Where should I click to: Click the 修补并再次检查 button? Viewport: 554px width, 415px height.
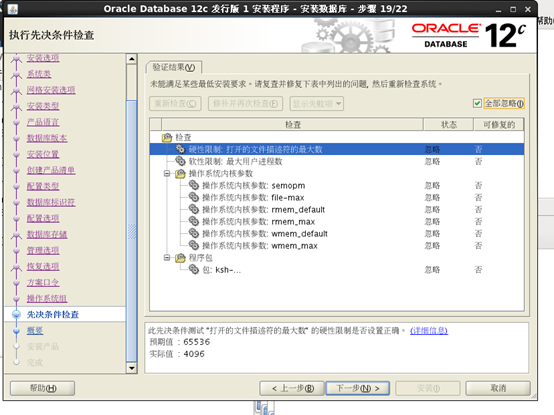[245, 103]
